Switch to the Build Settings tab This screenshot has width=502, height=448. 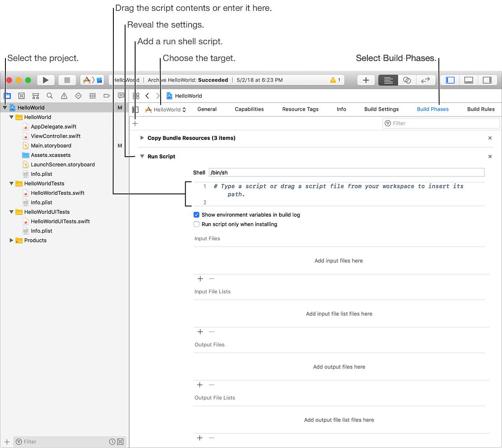382,109
